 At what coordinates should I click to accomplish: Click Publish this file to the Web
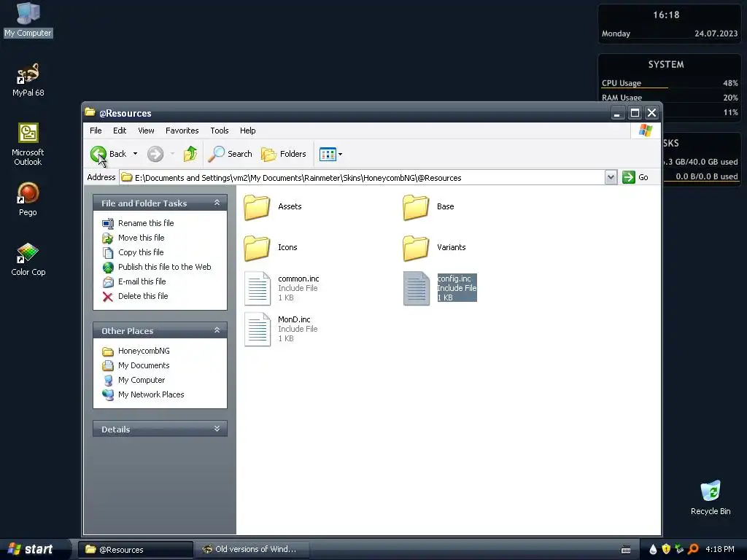tap(164, 267)
